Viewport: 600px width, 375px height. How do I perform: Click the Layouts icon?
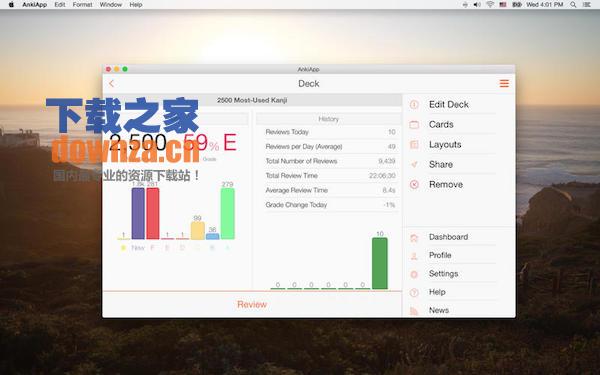pyautogui.click(x=414, y=144)
